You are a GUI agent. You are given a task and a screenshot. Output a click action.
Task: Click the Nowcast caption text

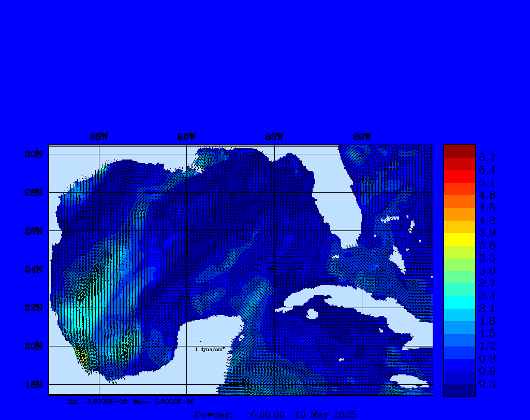click(214, 415)
